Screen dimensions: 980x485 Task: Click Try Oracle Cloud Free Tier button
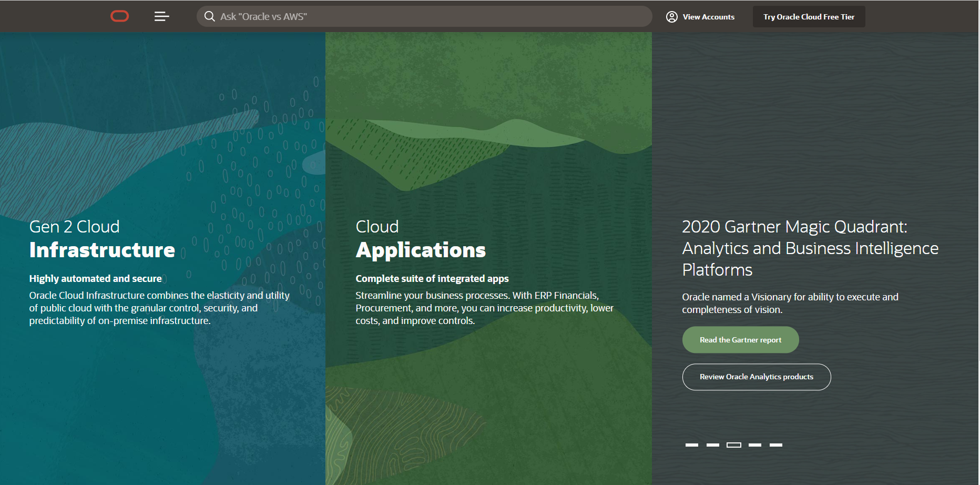[809, 17]
